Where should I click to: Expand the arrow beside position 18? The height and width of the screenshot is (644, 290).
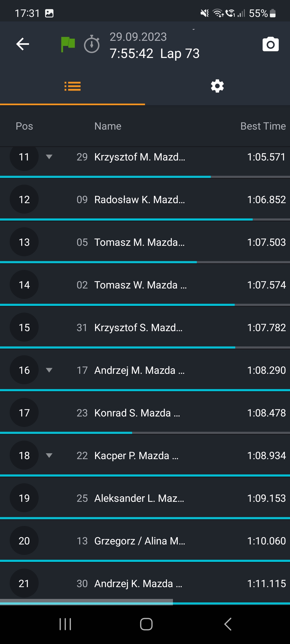click(x=49, y=455)
